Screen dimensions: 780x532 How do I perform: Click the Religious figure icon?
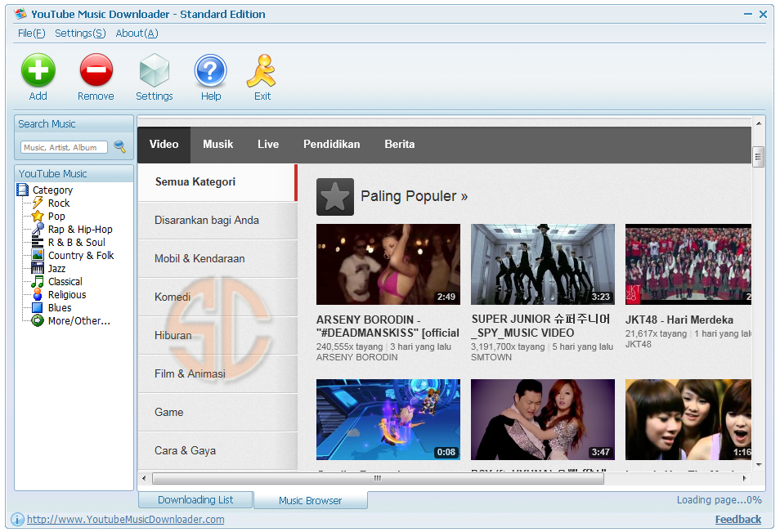pos(38,294)
